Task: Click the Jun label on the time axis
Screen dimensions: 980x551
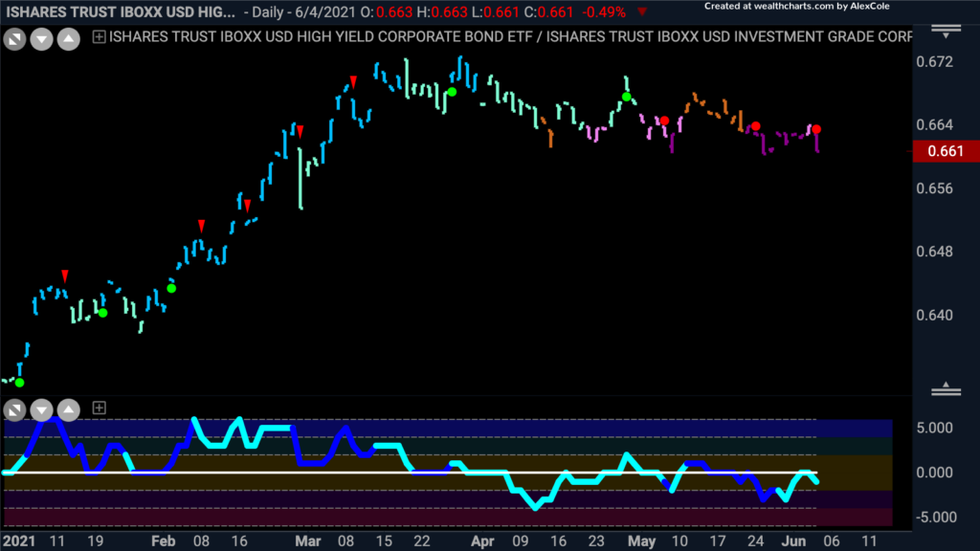Action: [794, 541]
